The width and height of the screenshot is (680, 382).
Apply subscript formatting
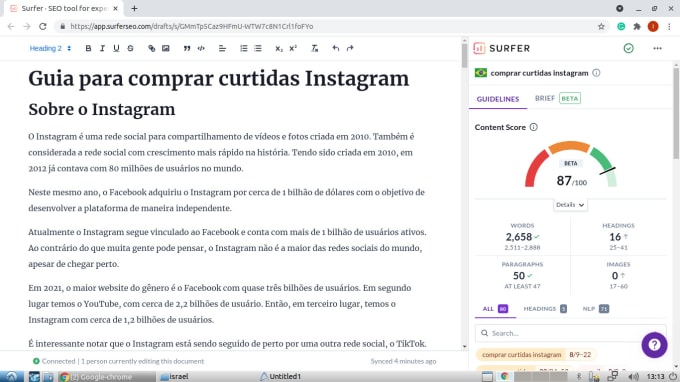tap(279, 48)
